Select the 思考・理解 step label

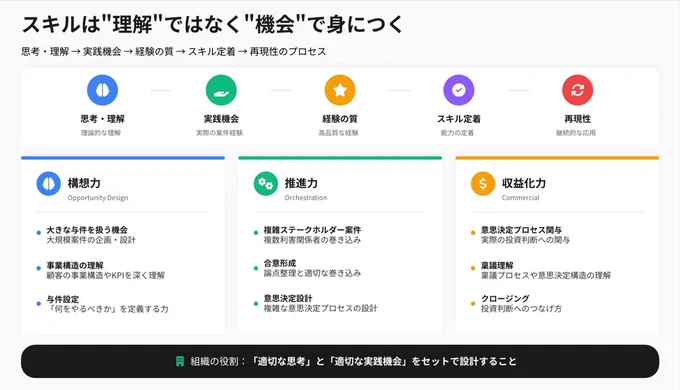pyautogui.click(x=102, y=119)
